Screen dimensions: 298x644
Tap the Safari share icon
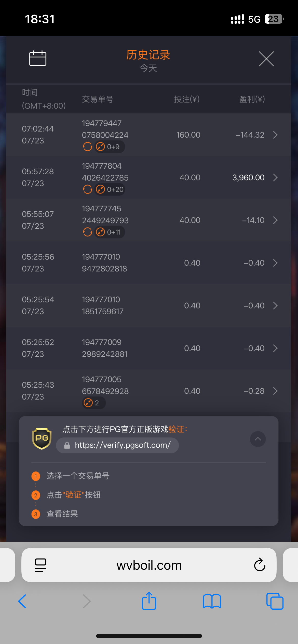149,601
